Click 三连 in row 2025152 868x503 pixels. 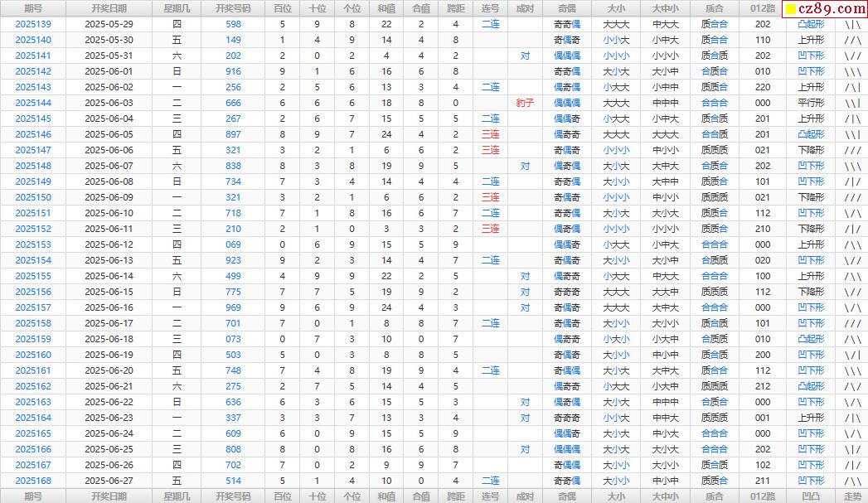pyautogui.click(x=491, y=229)
